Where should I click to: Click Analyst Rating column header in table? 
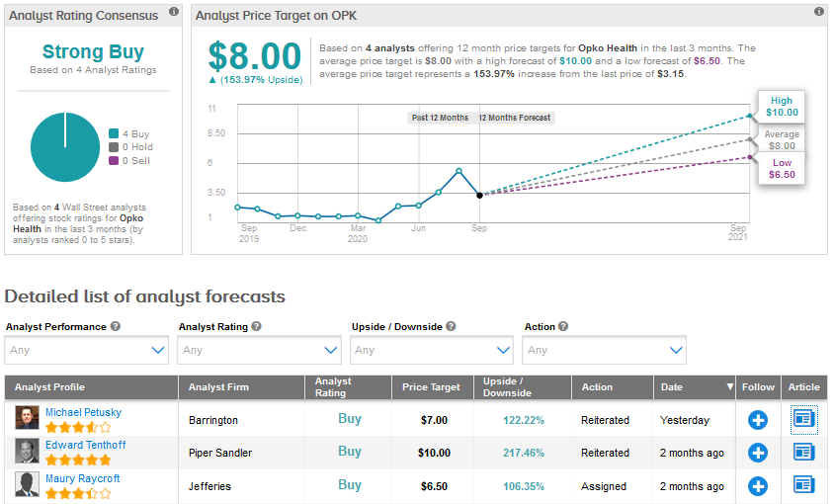pyautogui.click(x=349, y=387)
